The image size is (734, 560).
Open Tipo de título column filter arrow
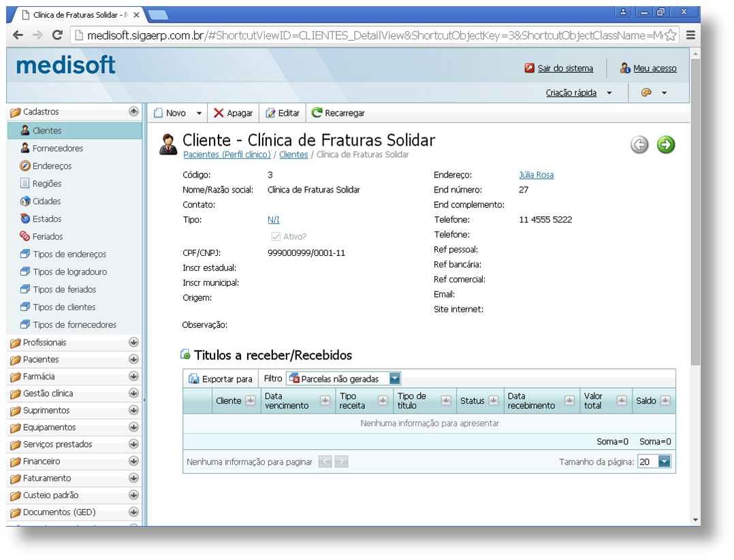(445, 401)
